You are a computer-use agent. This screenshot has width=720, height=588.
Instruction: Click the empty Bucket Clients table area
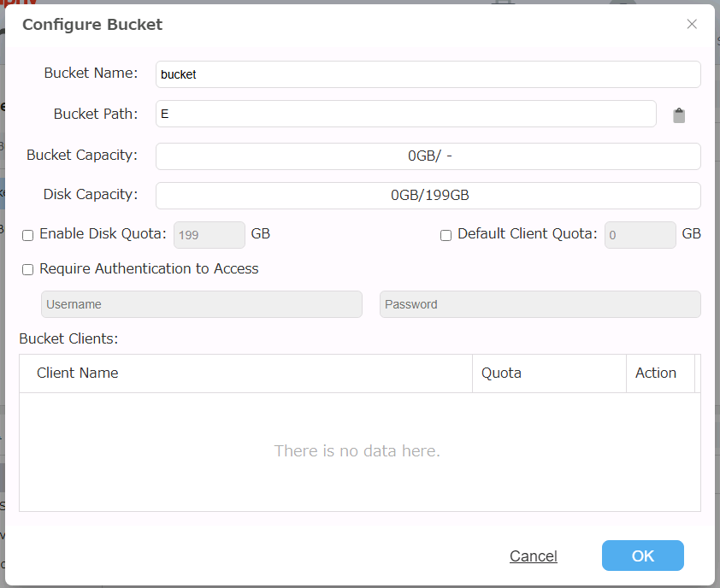pyautogui.click(x=359, y=451)
